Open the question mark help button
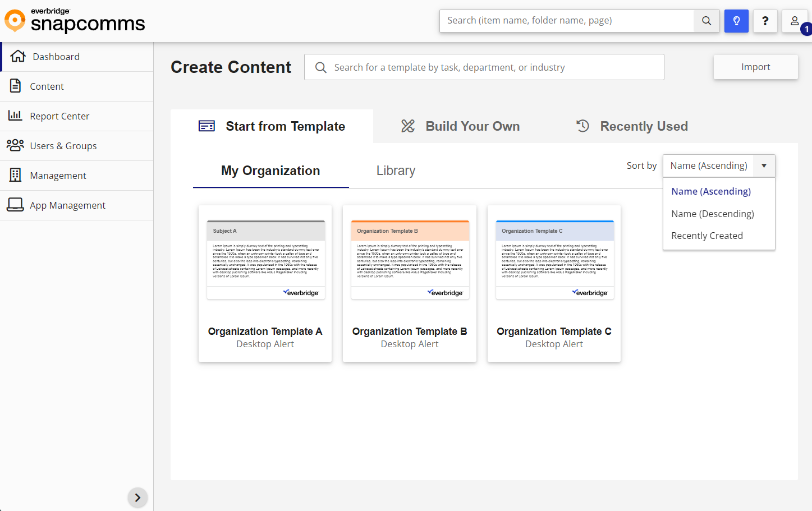The height and width of the screenshot is (511, 812). (x=765, y=21)
